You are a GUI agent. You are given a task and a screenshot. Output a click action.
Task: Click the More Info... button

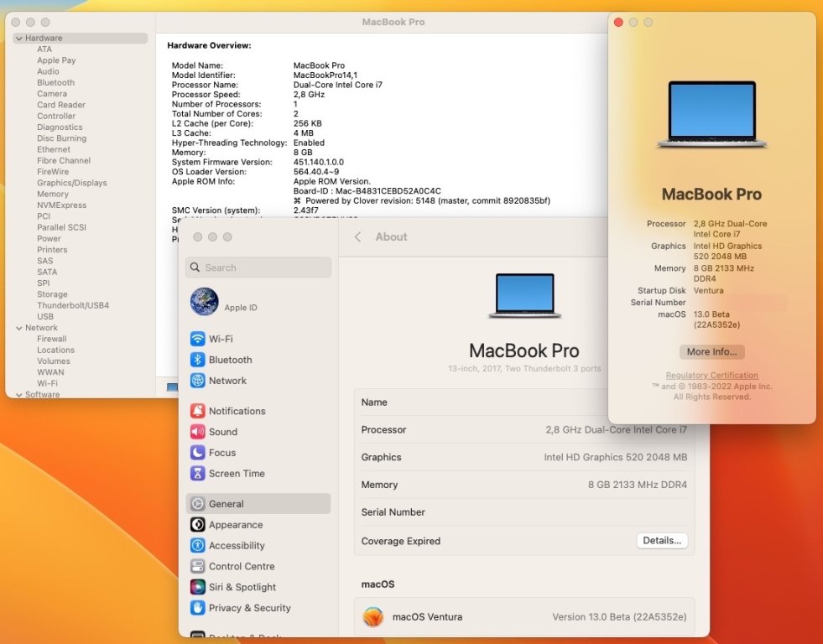pyautogui.click(x=711, y=352)
